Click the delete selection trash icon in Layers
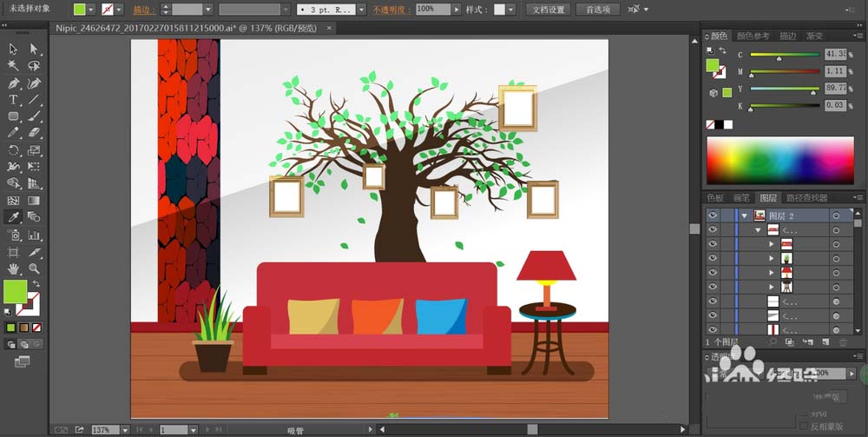 (x=843, y=343)
